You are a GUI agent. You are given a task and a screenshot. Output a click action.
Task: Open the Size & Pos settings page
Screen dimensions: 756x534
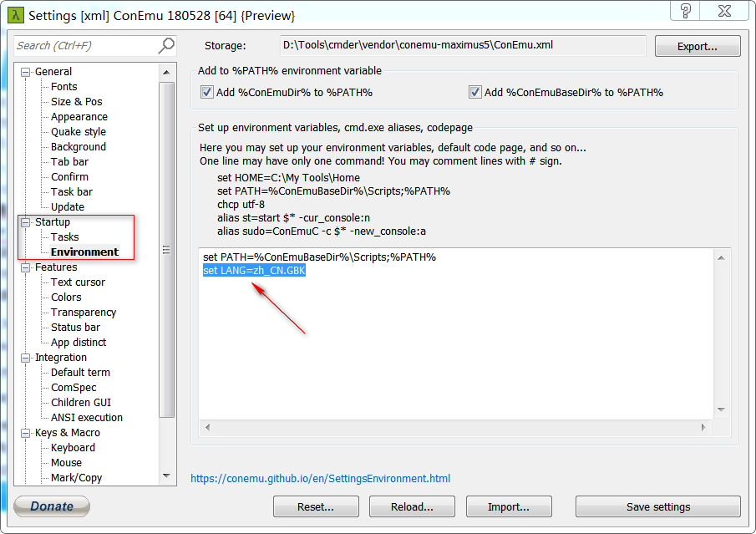click(x=76, y=101)
